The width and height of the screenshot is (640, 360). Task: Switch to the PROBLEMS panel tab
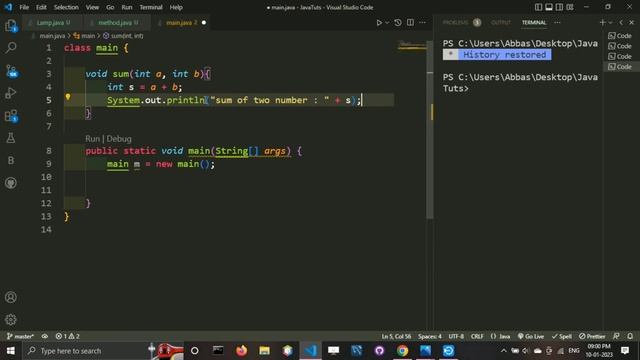click(x=461, y=22)
